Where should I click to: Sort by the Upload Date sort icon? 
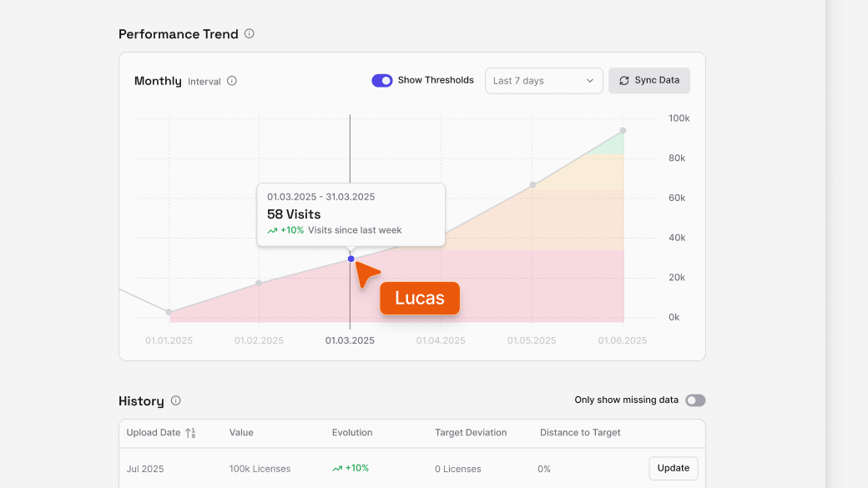point(190,433)
